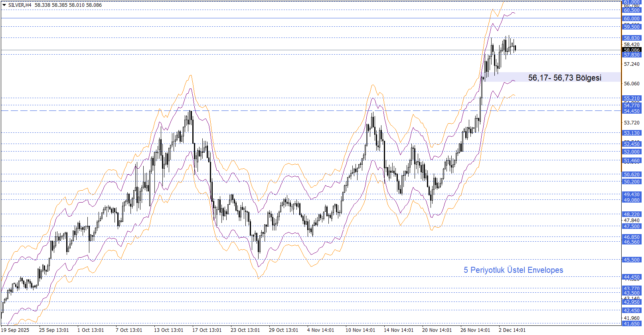This screenshot has width=644, height=335.
Task: Click the 45.500 price level label
Action: (632, 260)
